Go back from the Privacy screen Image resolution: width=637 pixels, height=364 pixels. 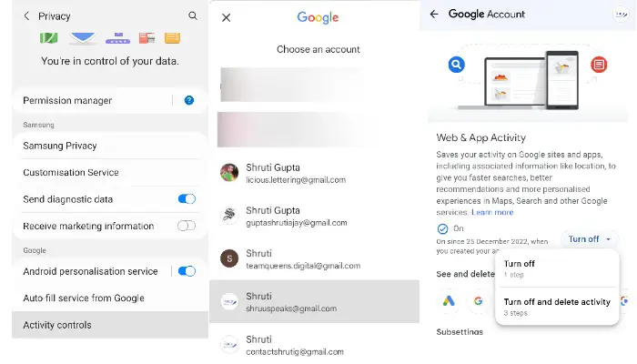click(26, 16)
